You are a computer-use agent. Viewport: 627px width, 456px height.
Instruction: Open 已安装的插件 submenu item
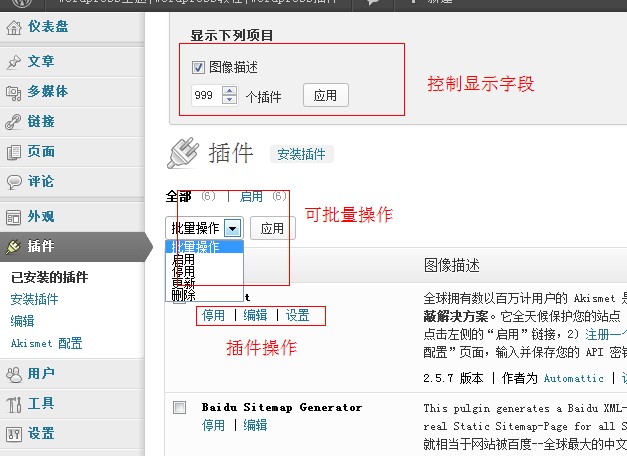pyautogui.click(x=49, y=277)
